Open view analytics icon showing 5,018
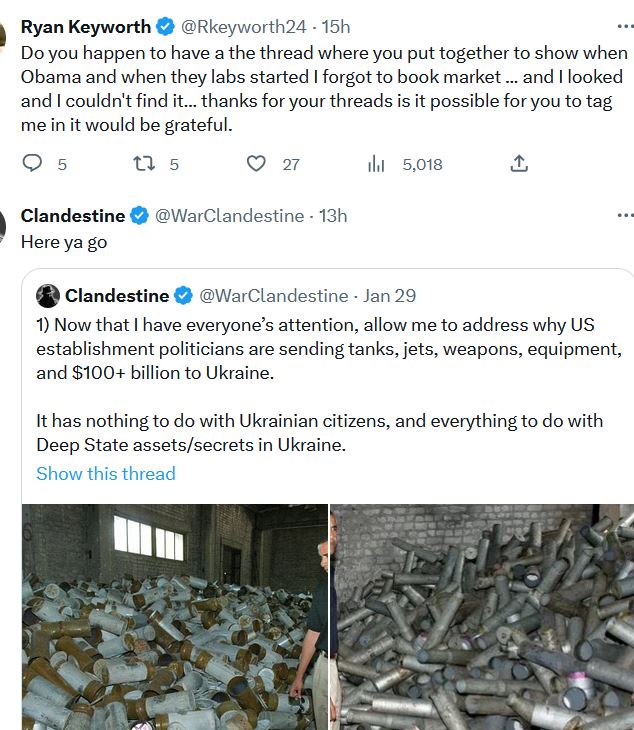The width and height of the screenshot is (634, 730). point(377,164)
